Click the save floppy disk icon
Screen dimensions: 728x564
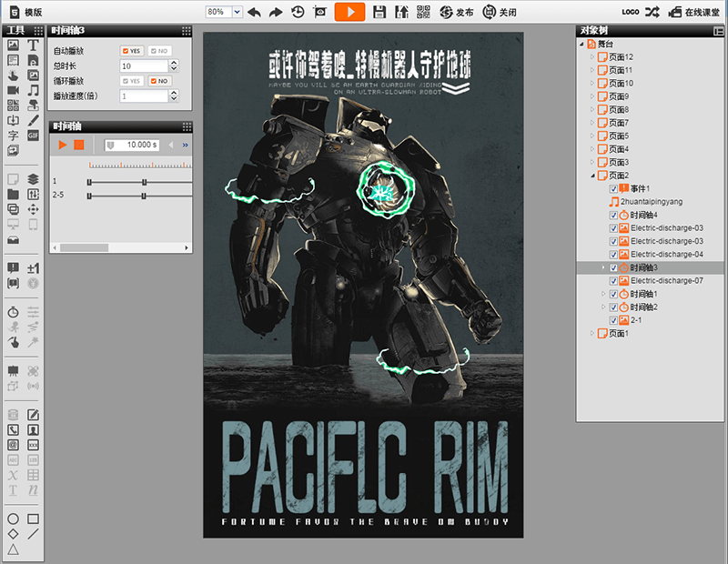[379, 12]
